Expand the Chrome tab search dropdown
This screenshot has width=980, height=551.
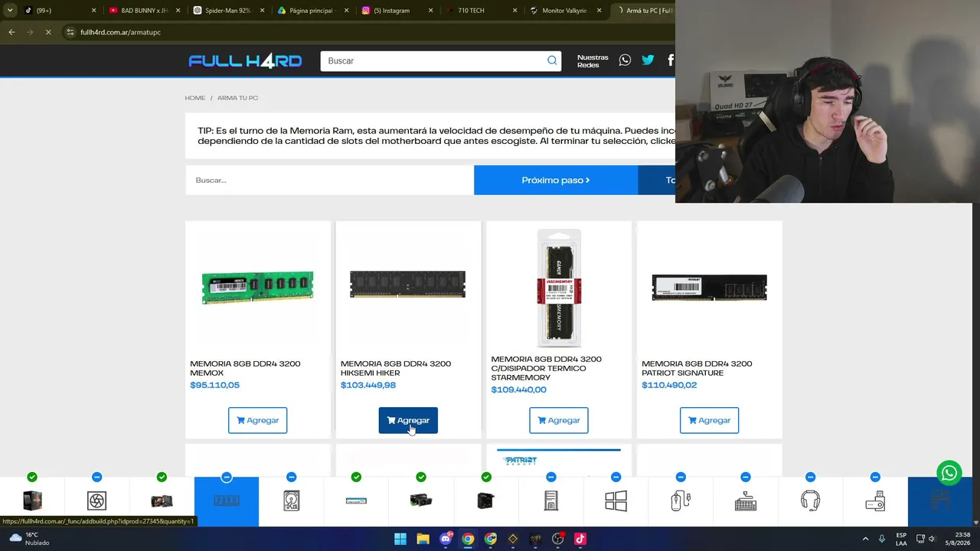pos(10,11)
